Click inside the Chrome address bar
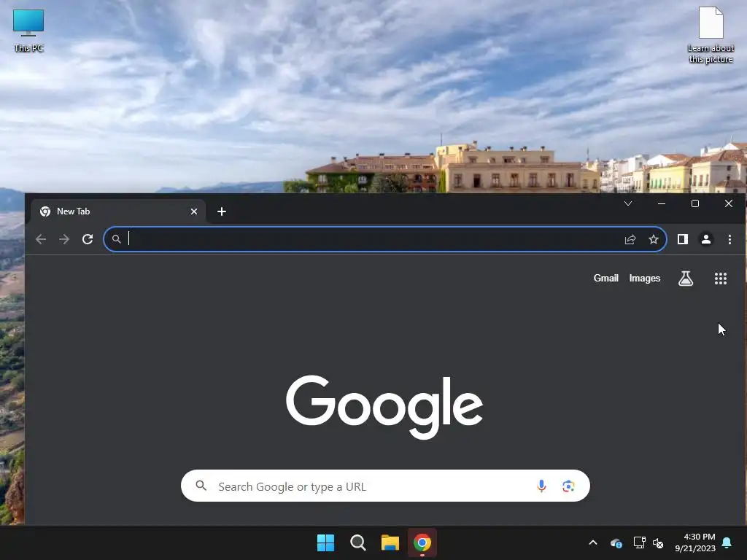The image size is (747, 560). tap(385, 239)
